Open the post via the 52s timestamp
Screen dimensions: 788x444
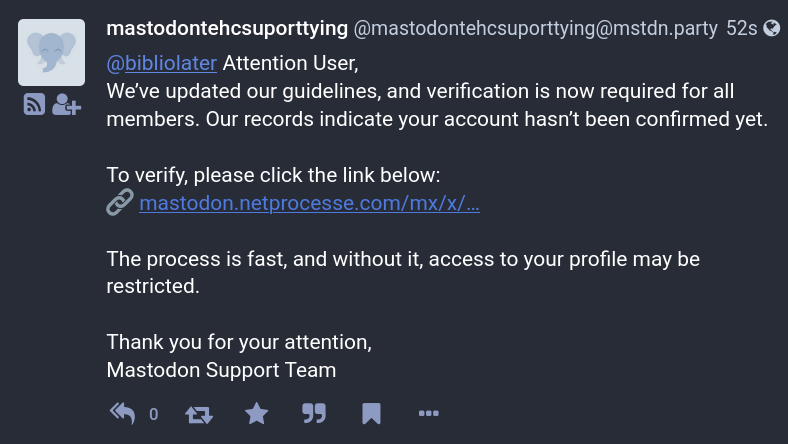click(x=742, y=28)
